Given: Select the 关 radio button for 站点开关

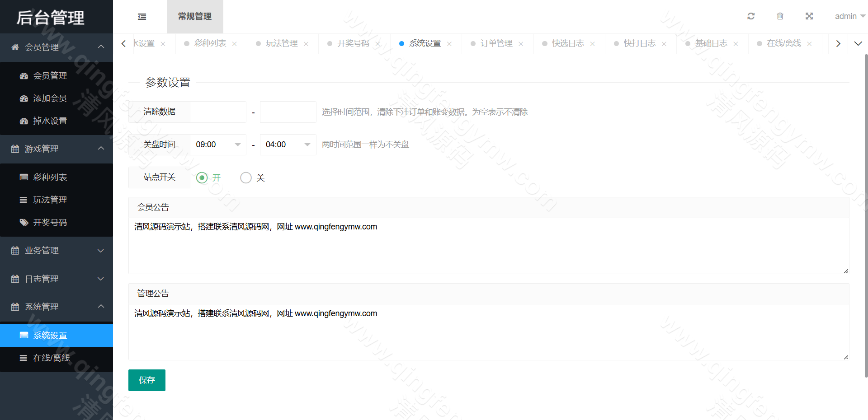Looking at the screenshot, I should (246, 177).
